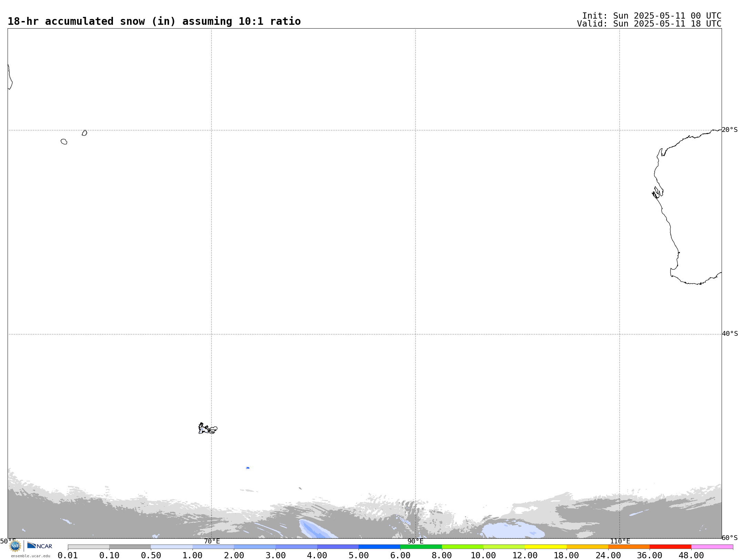Screen dimensions: 744x560
Task: Click the 50°E longitude label
Action: (8, 541)
